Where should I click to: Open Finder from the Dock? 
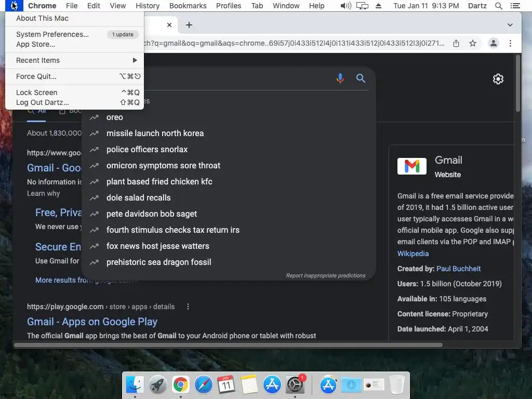click(135, 385)
